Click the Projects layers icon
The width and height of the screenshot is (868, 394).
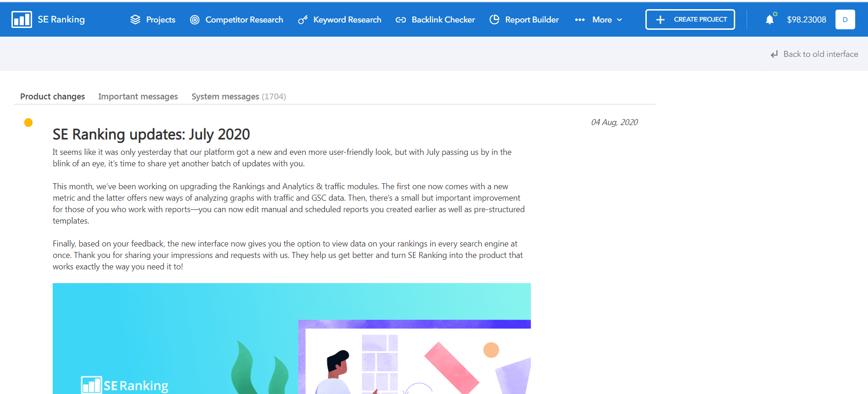[135, 20]
